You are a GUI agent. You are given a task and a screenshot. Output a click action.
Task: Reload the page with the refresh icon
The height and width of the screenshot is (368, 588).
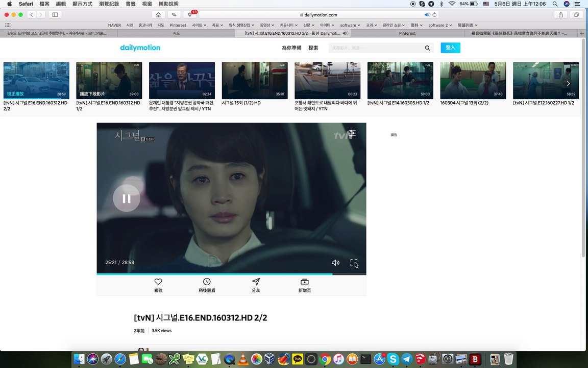[435, 15]
